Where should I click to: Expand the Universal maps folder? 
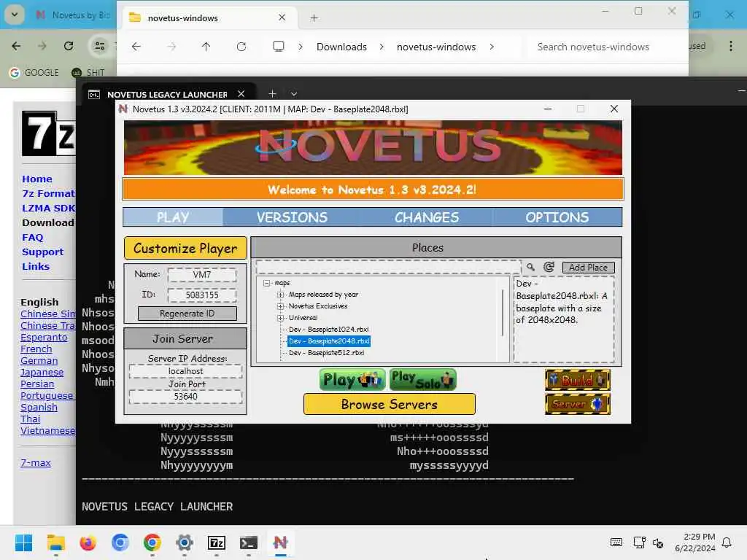point(281,318)
